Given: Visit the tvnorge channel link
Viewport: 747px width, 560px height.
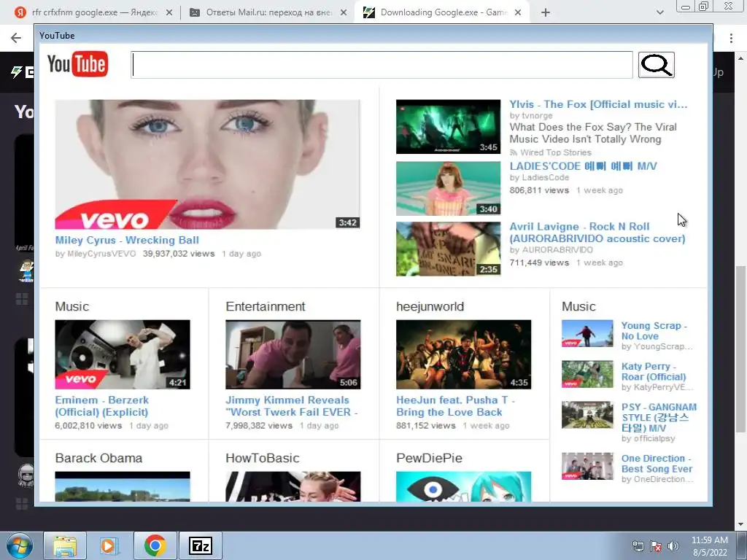Looking at the screenshot, I should point(536,116).
